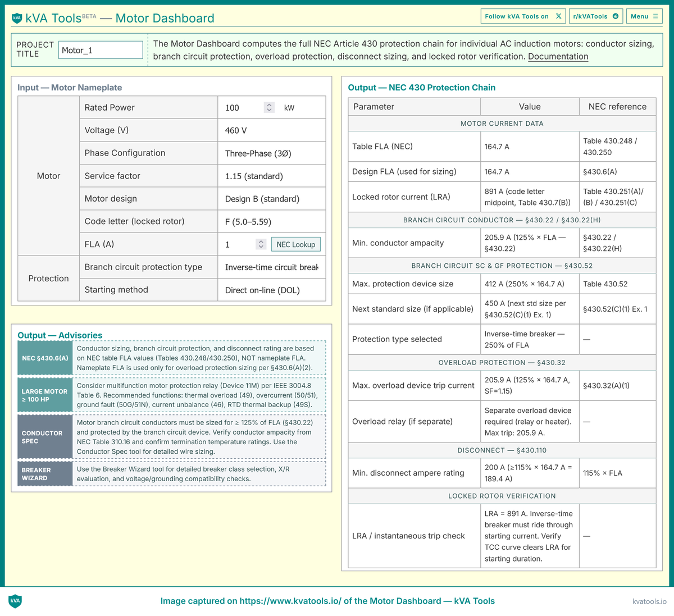The width and height of the screenshot is (674, 616).
Task: Open the Voltage (V) dropdown showing 460 V
Action: (272, 130)
